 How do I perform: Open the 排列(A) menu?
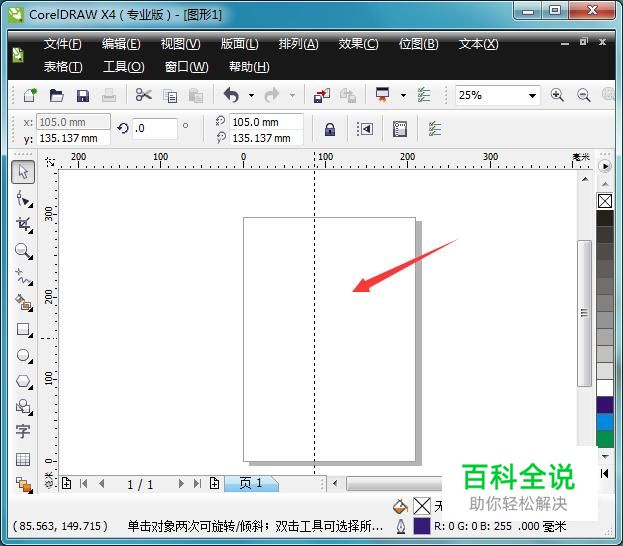[298, 44]
